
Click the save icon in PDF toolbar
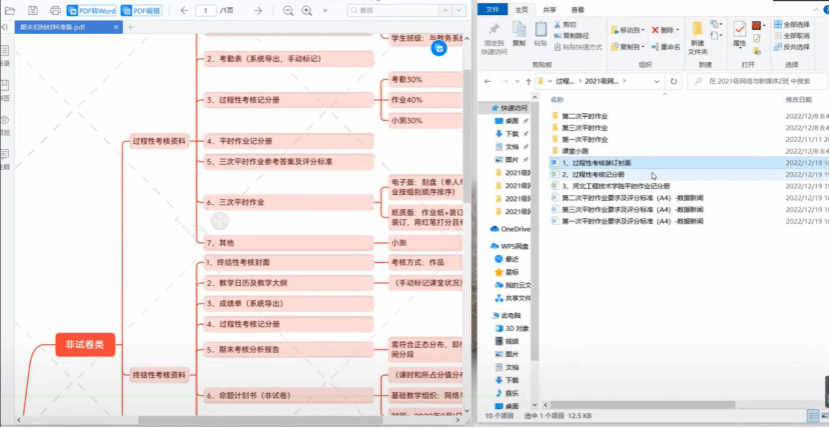tap(33, 10)
